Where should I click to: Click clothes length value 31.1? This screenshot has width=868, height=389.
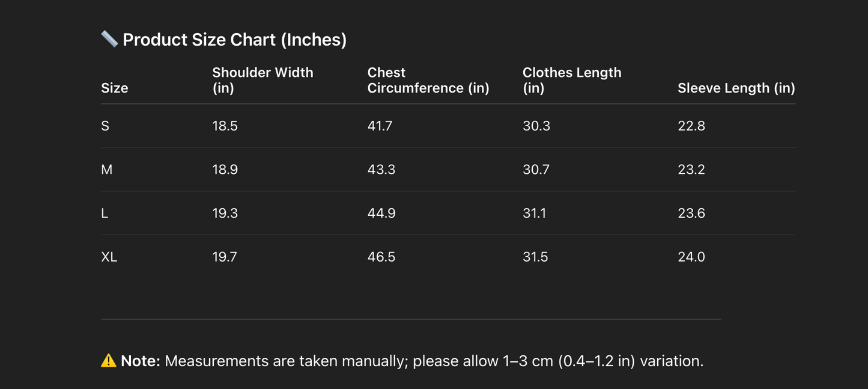coord(535,213)
